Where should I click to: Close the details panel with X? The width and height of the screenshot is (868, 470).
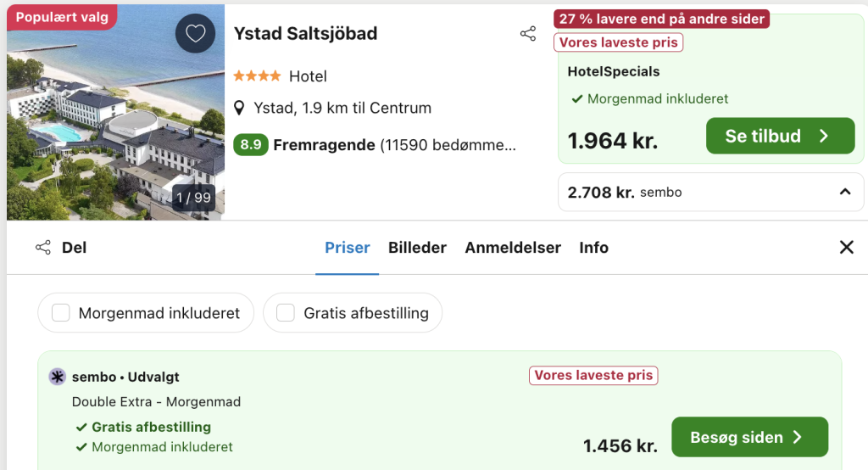pos(847,247)
